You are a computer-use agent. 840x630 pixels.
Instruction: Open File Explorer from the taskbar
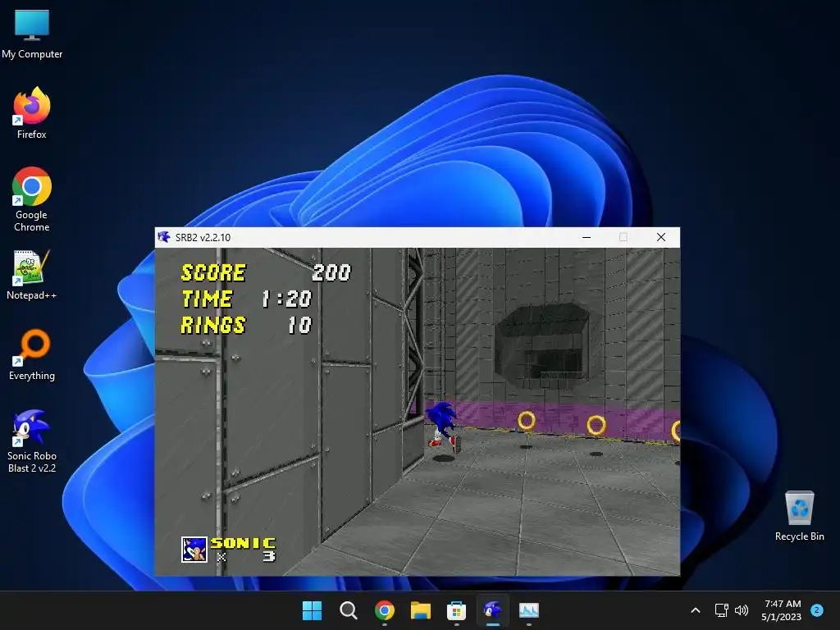click(x=421, y=610)
